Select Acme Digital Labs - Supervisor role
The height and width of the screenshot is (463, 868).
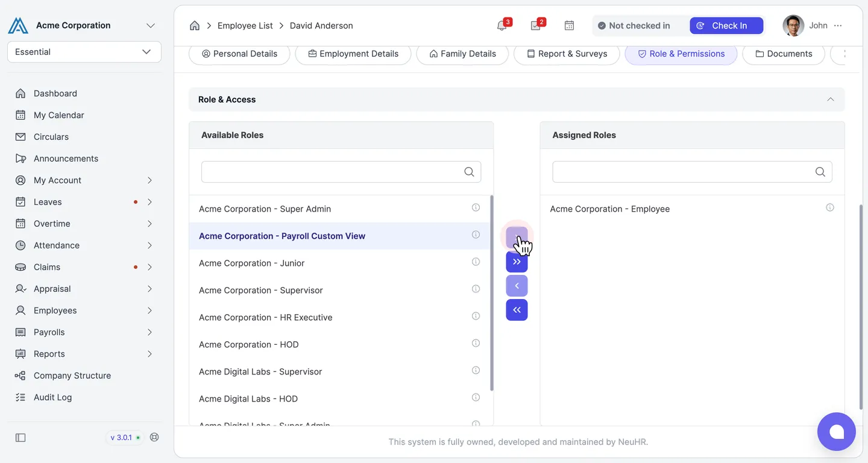[339, 371]
